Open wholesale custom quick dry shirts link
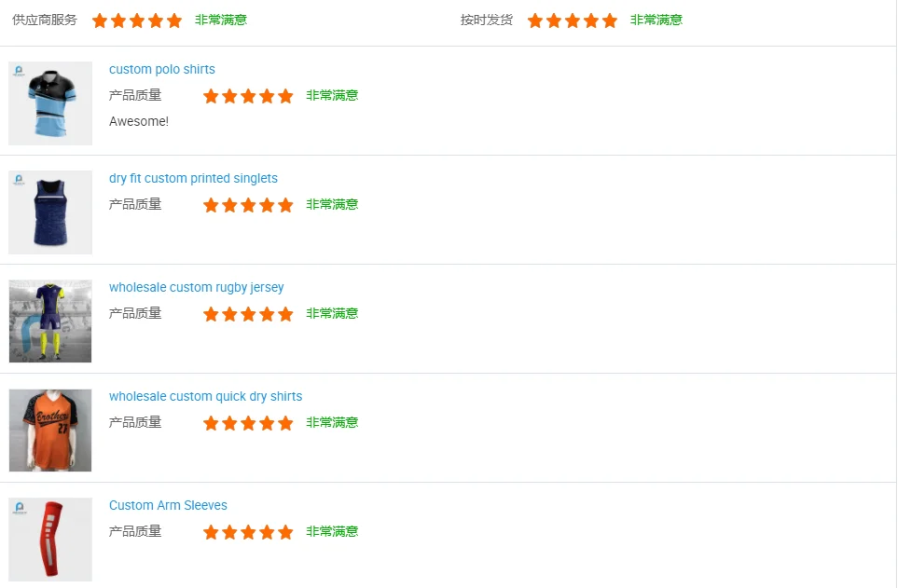 pyautogui.click(x=205, y=397)
